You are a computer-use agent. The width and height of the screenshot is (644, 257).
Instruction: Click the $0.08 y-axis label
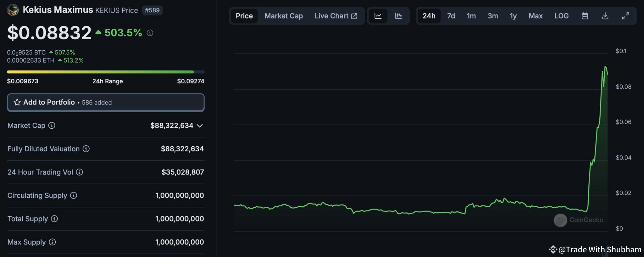click(624, 87)
